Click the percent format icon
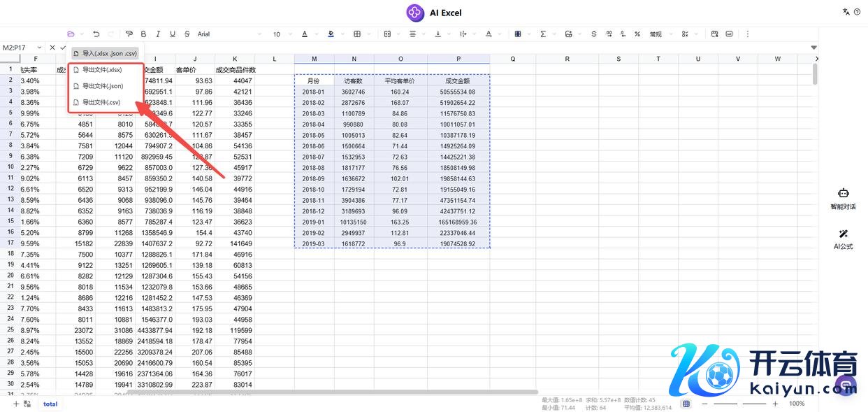 pyautogui.click(x=637, y=34)
